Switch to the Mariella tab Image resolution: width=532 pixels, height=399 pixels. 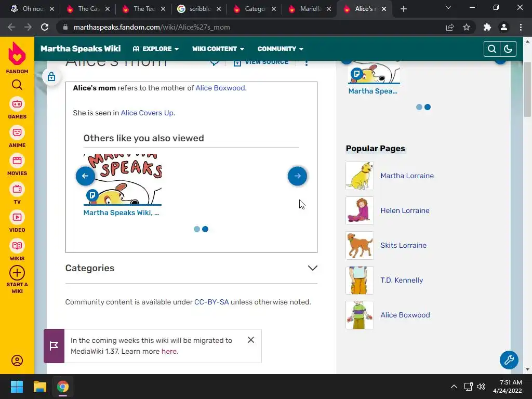310,9
